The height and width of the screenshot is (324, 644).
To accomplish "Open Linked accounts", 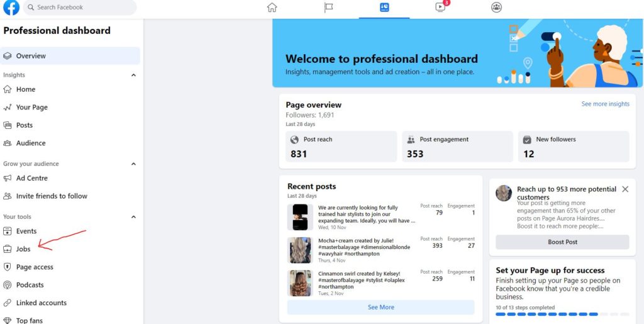I will [70, 303].
